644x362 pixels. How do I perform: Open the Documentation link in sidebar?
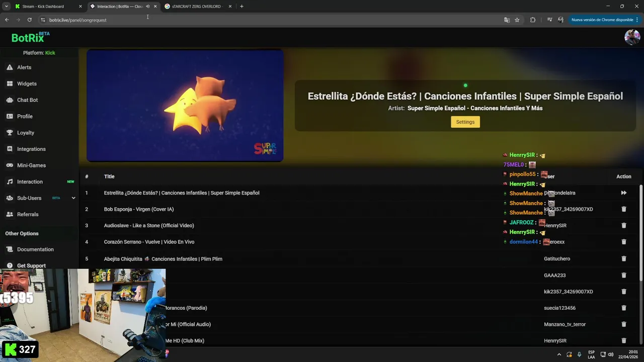[x=35, y=249]
